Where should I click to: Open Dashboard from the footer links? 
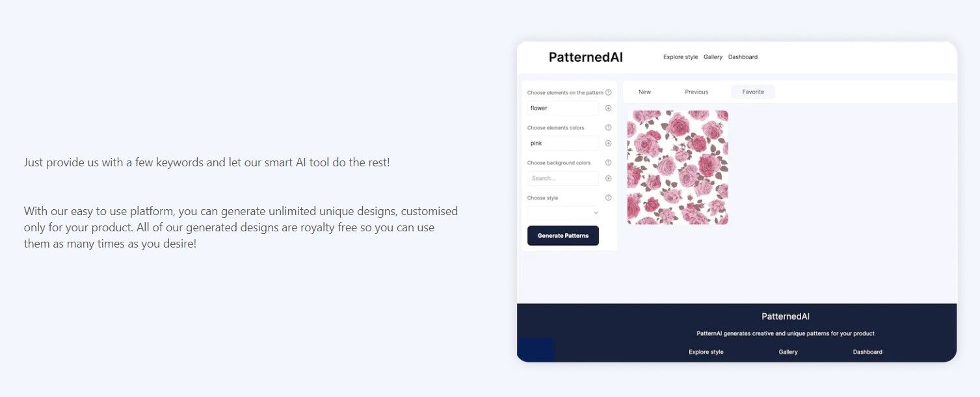(867, 352)
